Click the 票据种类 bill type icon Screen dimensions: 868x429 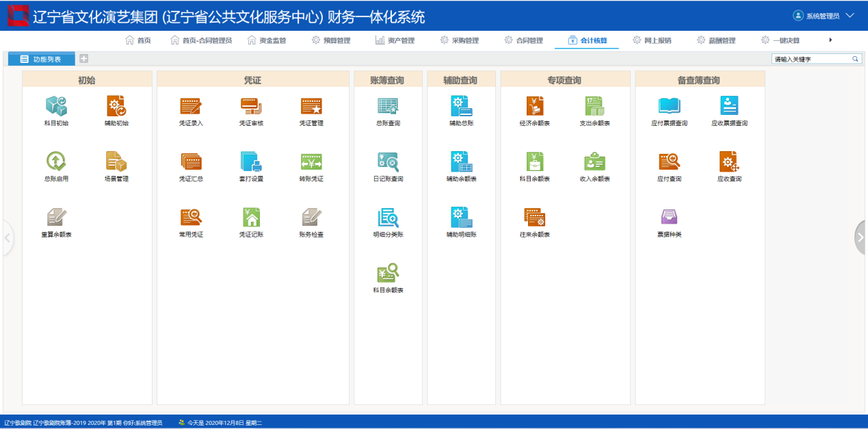pos(669,218)
